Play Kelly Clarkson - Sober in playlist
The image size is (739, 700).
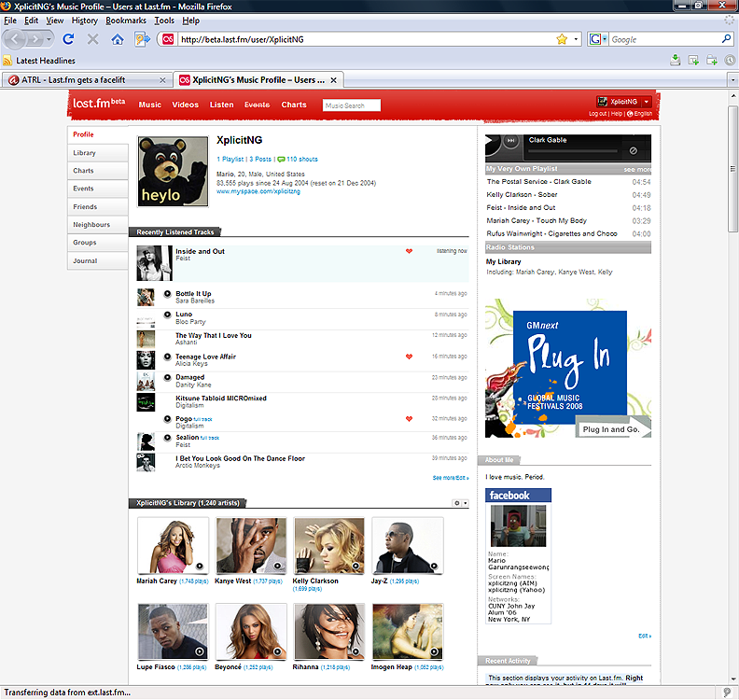[x=522, y=195]
